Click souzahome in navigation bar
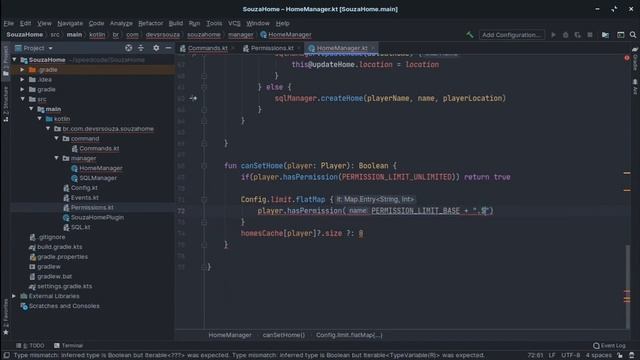The image size is (640, 360). (x=204, y=35)
